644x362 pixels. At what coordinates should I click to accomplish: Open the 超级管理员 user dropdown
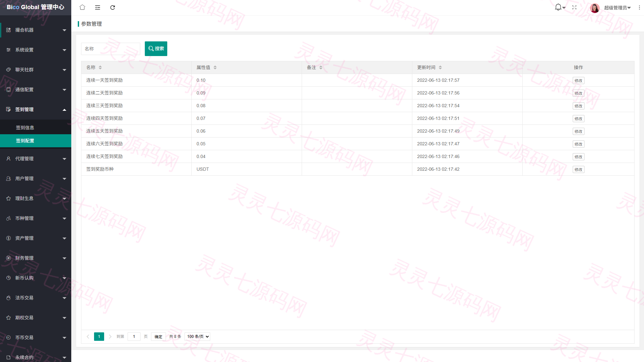617,8
